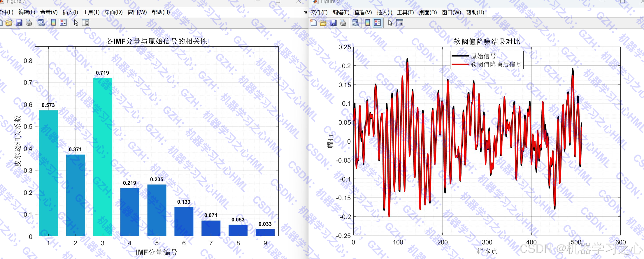Open 编辑(E) menu in Figure 7
Image resolution: width=644 pixels, height=259 pixels.
[x=27, y=12]
